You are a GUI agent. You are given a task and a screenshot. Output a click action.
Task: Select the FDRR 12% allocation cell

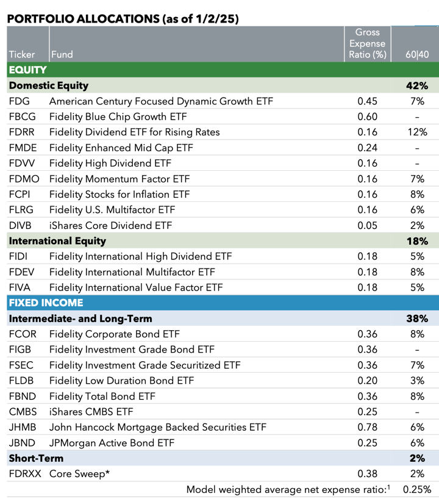pos(417,132)
